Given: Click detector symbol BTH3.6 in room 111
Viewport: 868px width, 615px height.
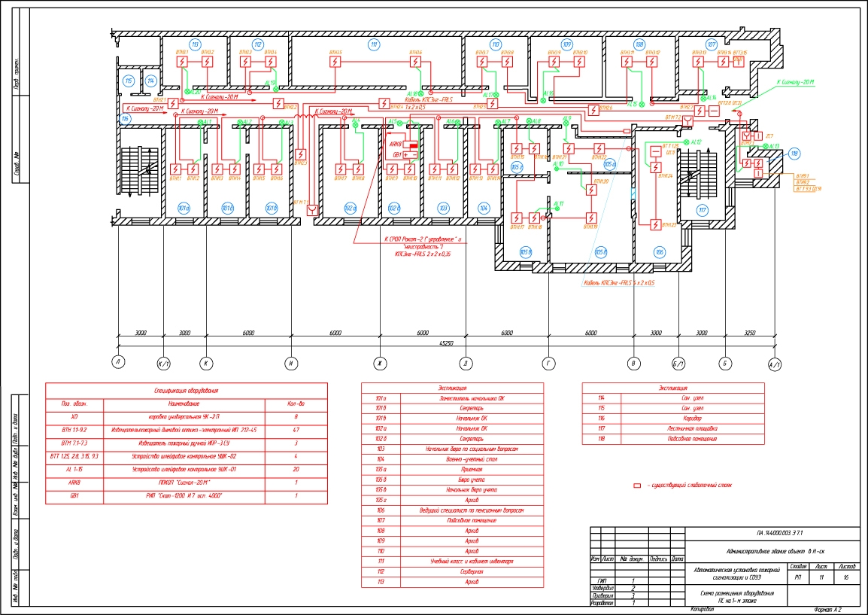Looking at the screenshot, I should (x=416, y=62).
